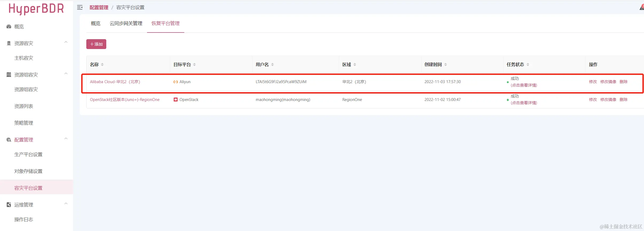Screen dimensions: 644x231
Task: Open 主机容灾 in the sidebar
Action: pos(24,58)
